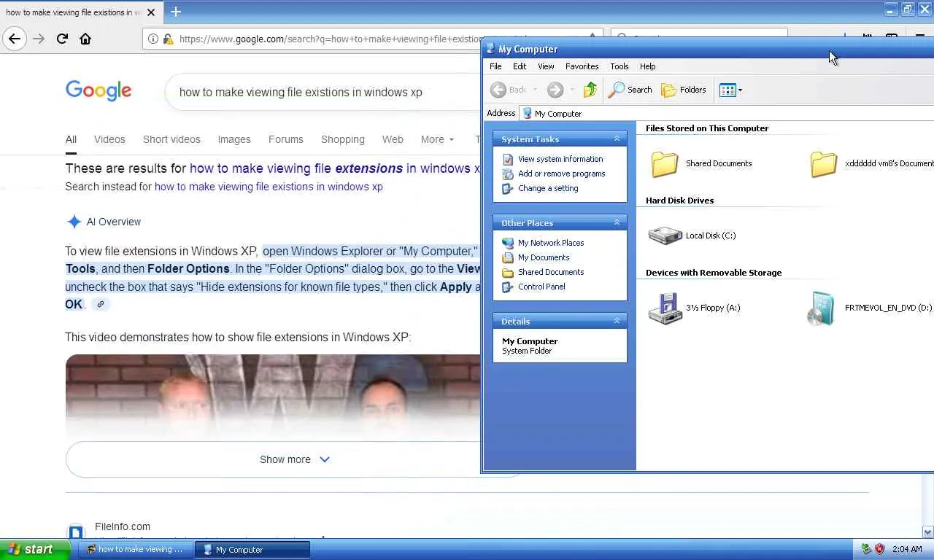Select the FRTMEVOL_EN_DVD (D:) disc icon
The height and width of the screenshot is (560, 934).
(822, 308)
